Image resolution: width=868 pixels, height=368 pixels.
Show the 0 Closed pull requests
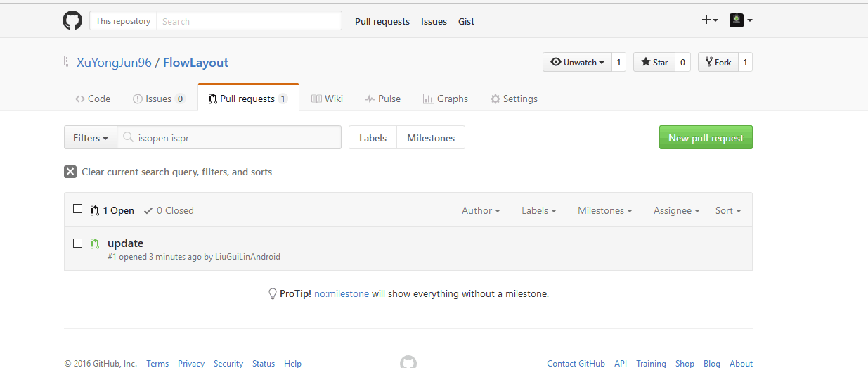pos(169,210)
